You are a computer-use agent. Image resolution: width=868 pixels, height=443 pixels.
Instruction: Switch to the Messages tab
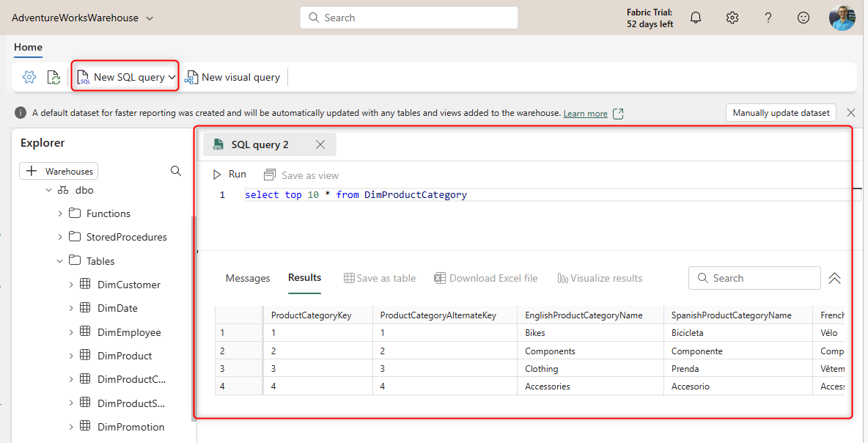click(x=248, y=278)
